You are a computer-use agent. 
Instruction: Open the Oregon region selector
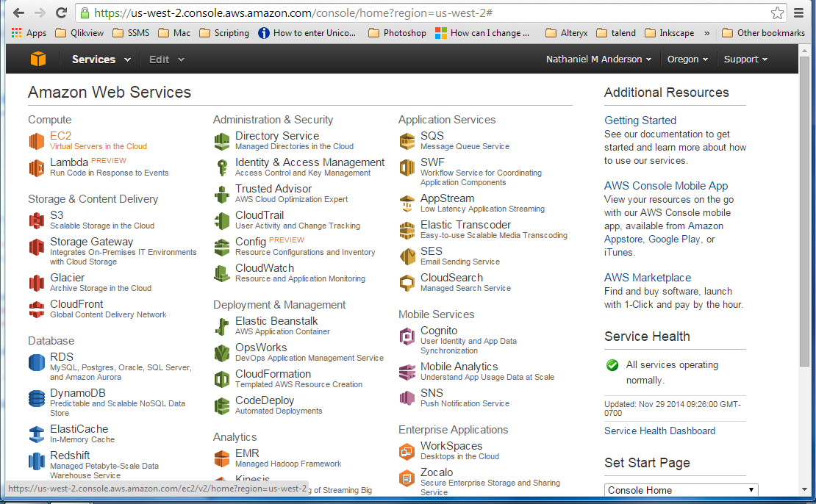click(687, 60)
